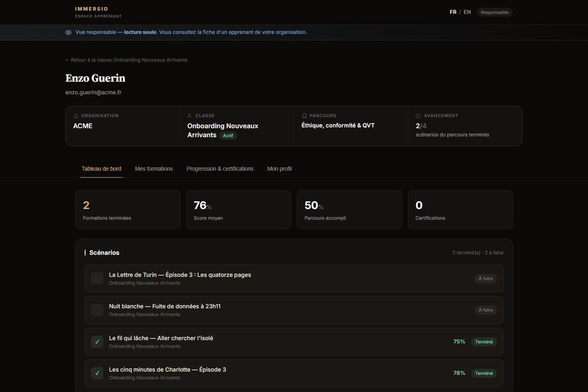Open Les cinq minutes de Charlotte scenario
This screenshot has height=392, width=588.
(x=294, y=373)
